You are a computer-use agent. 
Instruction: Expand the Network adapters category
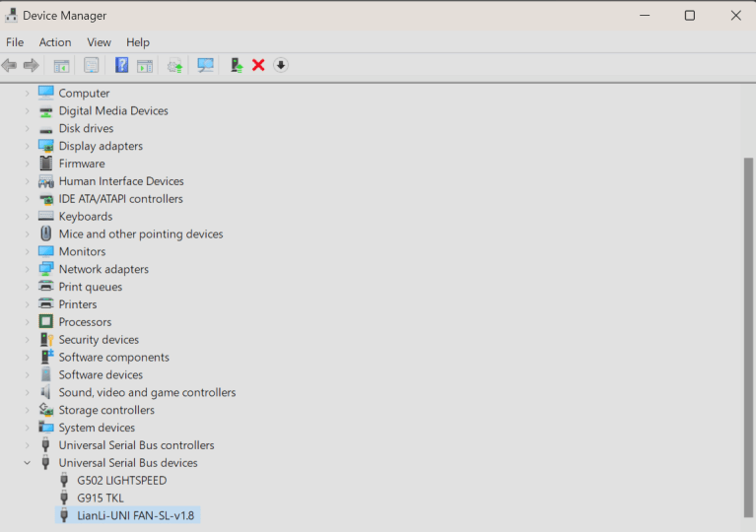(28, 270)
